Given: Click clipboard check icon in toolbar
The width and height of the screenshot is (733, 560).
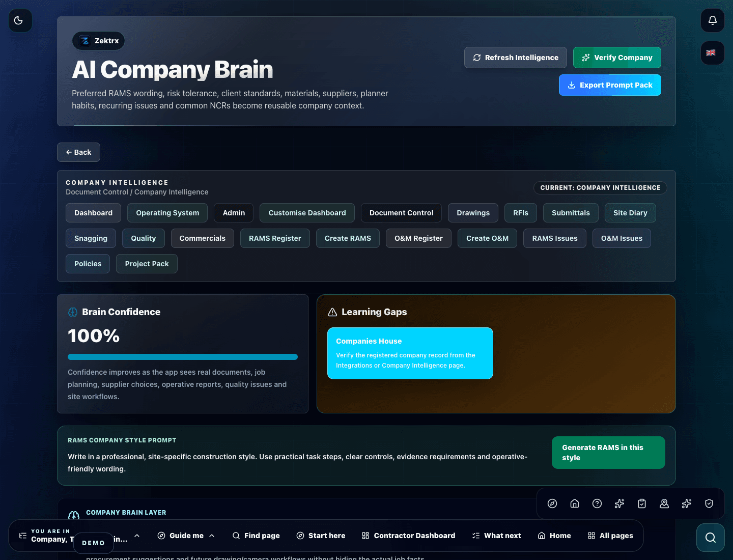Looking at the screenshot, I should click(642, 503).
